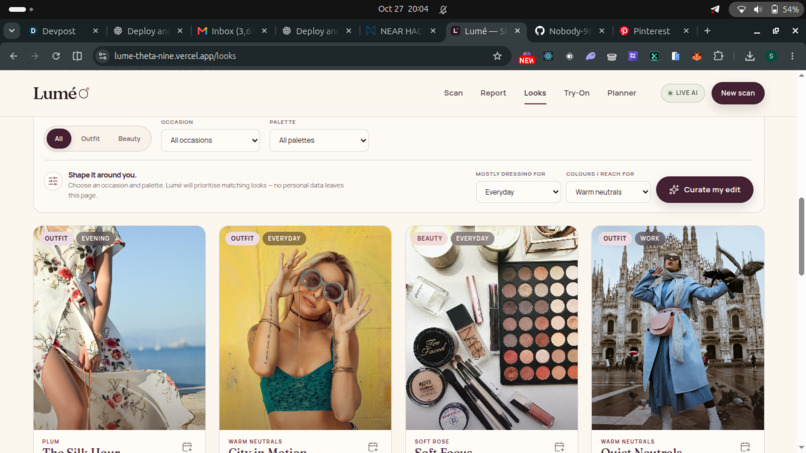Click the sliders icon beside Shape it around you
Image resolution: width=806 pixels, height=453 pixels.
click(x=53, y=181)
